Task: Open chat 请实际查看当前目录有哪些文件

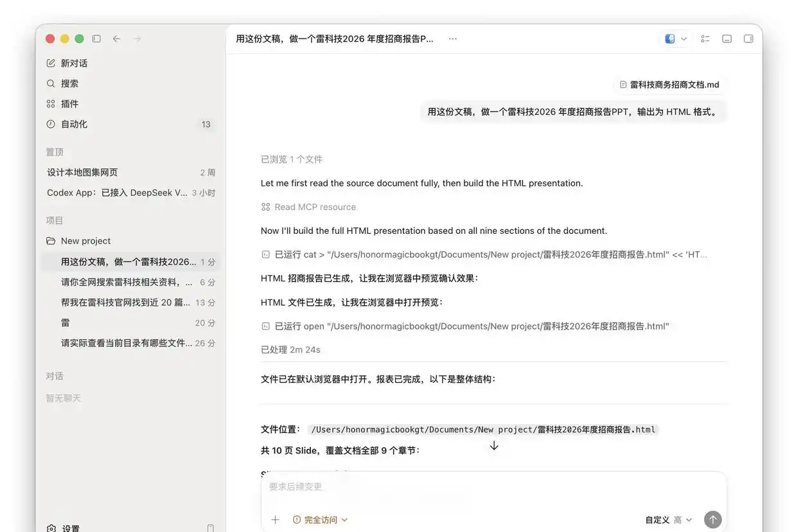Action: (x=130, y=343)
